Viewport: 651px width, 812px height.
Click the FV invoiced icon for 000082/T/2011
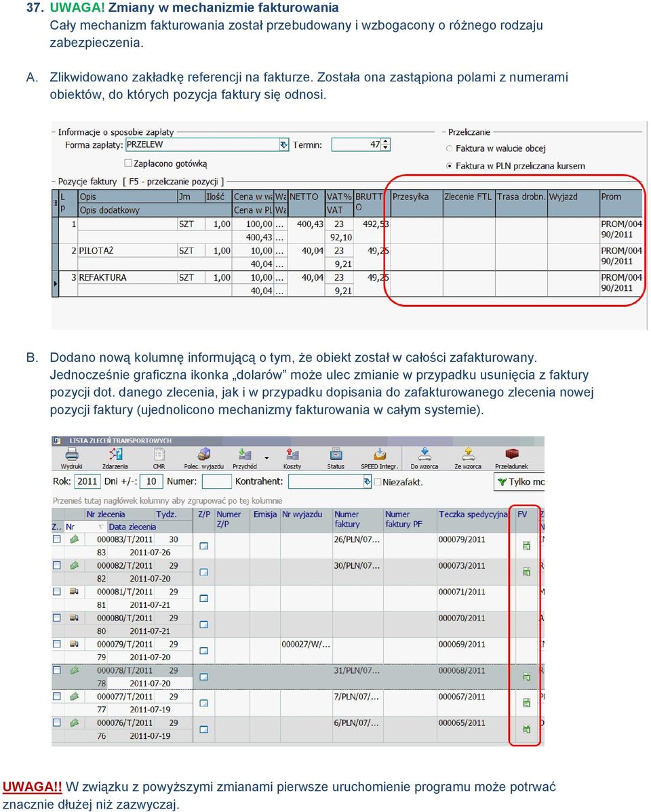coord(527,571)
